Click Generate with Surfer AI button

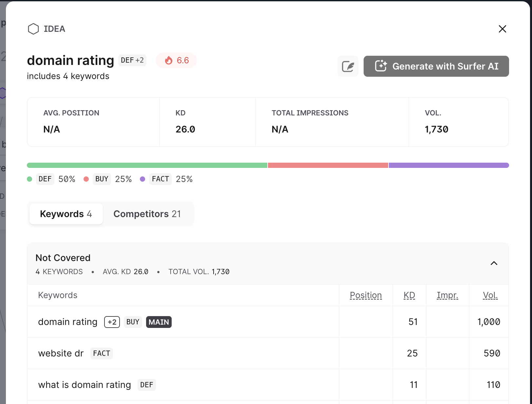point(436,66)
